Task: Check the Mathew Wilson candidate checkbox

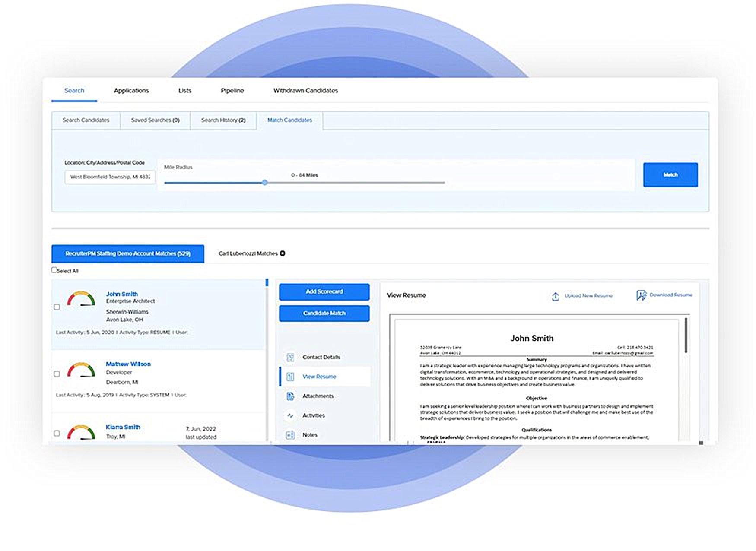Action: coord(57,374)
